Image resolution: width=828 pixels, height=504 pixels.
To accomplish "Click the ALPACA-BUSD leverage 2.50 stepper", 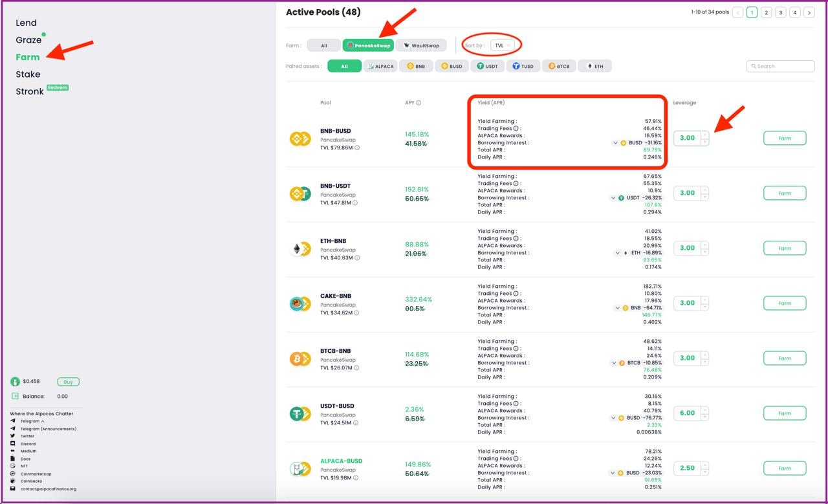I will 691,468.
